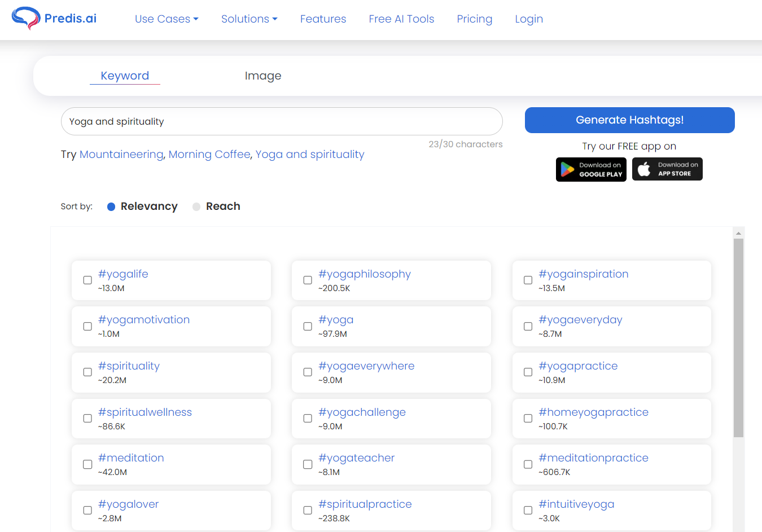Click the hashtag list scrollbar thumb
Viewport: 762px width, 532px height.
click(738, 337)
